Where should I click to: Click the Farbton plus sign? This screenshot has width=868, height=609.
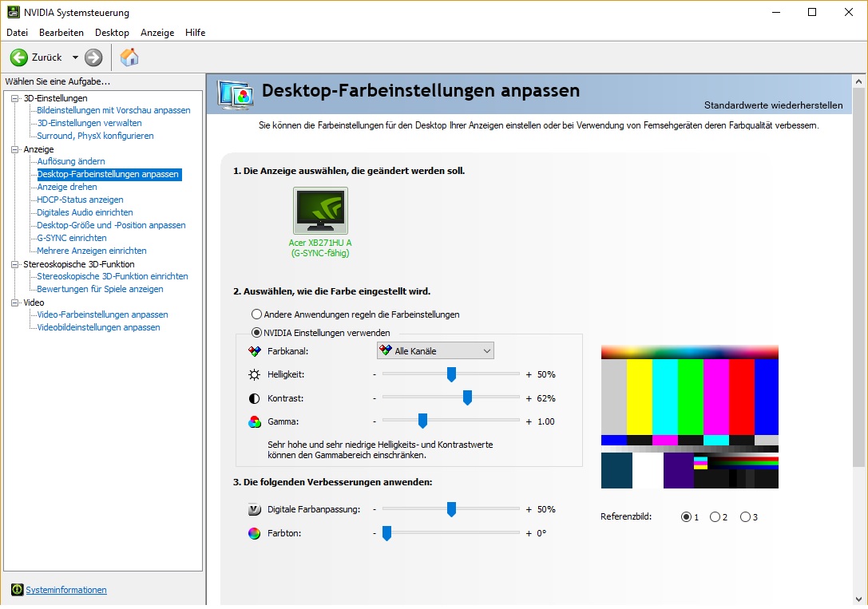529,533
